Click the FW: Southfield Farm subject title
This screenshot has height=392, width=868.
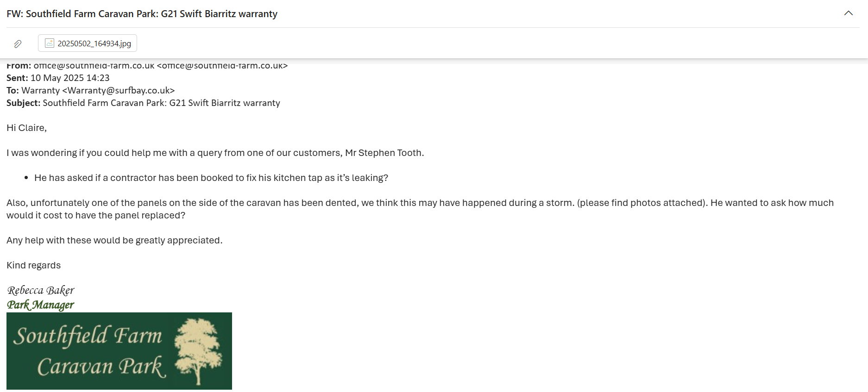pos(142,14)
